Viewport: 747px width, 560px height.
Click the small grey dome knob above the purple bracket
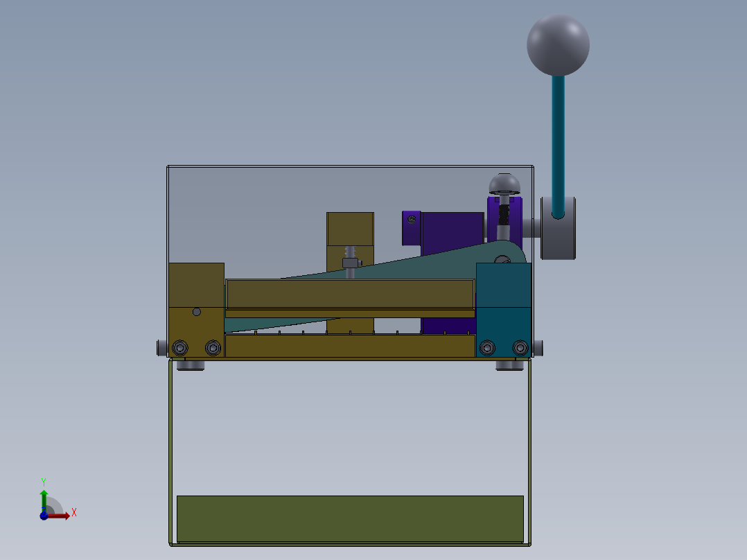pos(504,184)
